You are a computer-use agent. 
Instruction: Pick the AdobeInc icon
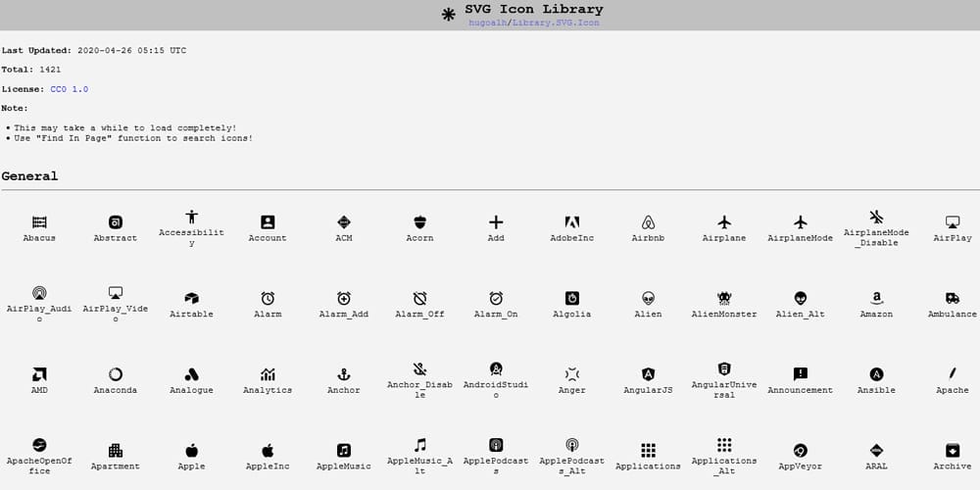point(572,221)
